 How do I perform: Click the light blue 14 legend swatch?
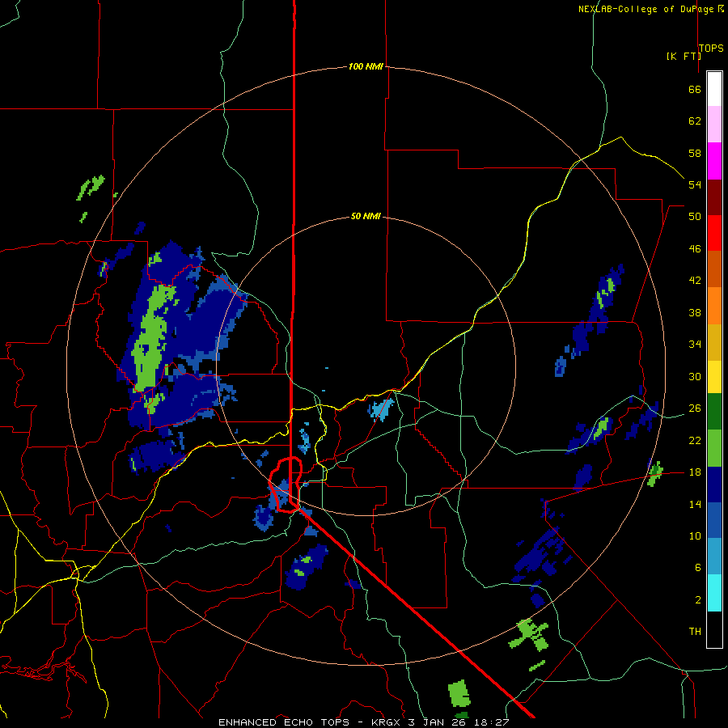point(714,557)
